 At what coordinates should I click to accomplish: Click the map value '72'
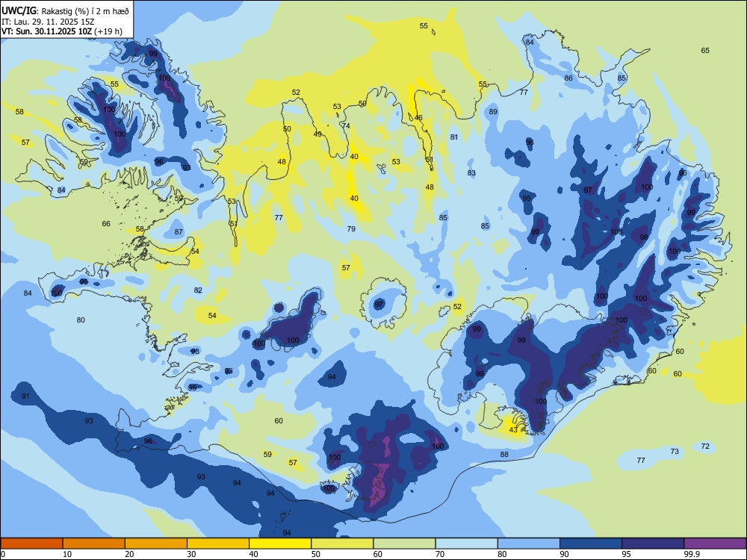coord(705,447)
